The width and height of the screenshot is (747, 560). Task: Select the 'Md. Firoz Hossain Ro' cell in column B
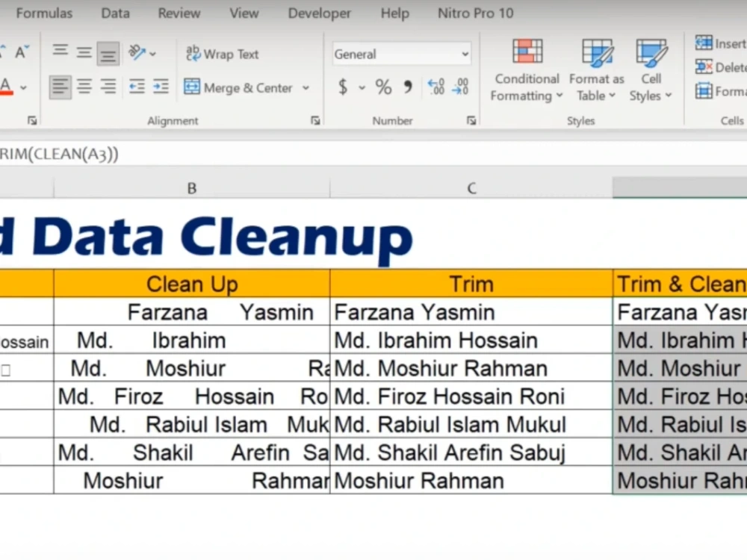tap(191, 396)
